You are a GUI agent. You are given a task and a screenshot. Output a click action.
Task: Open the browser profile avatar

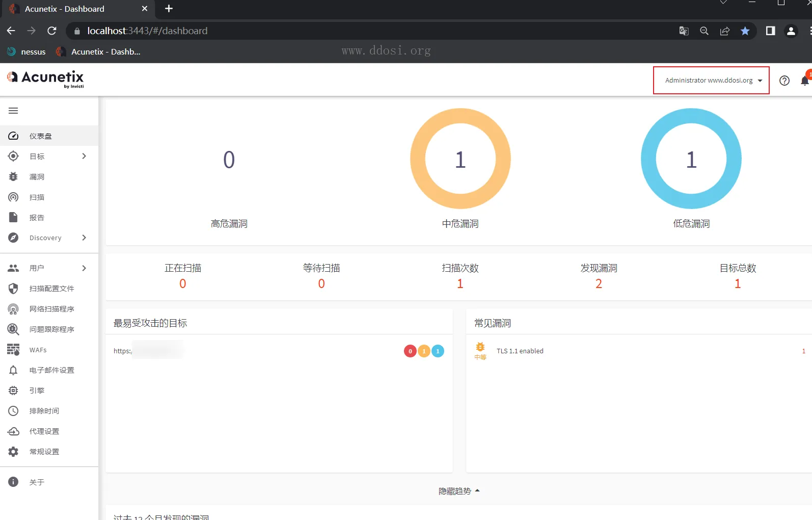(791, 31)
